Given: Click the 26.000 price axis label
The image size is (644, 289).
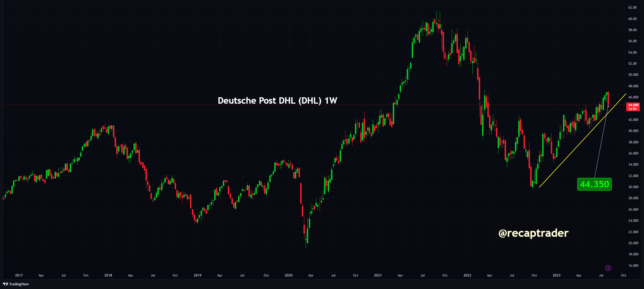Looking at the screenshot, I should [x=633, y=210].
